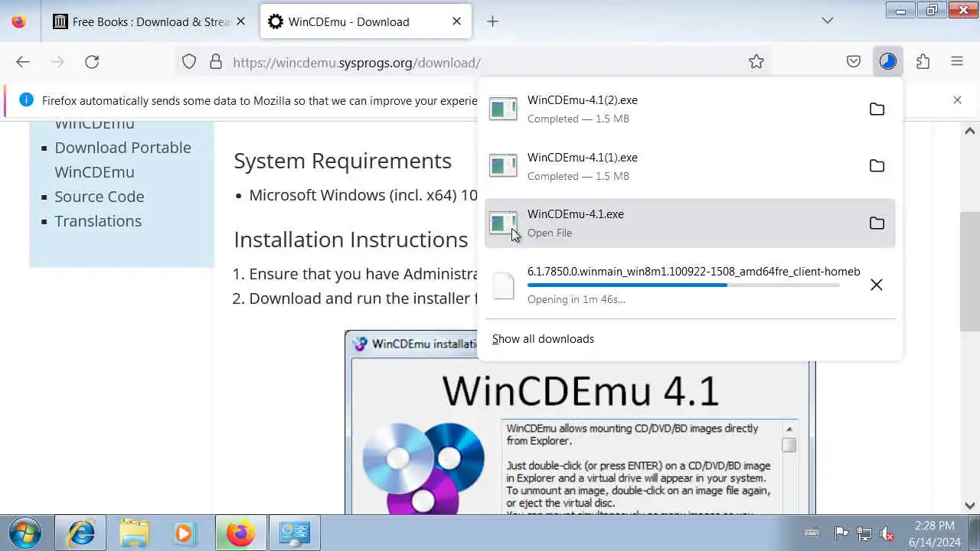Cancel the 6.1.7850.0 winmain download
Screen dimensions: 980x551
877,285
